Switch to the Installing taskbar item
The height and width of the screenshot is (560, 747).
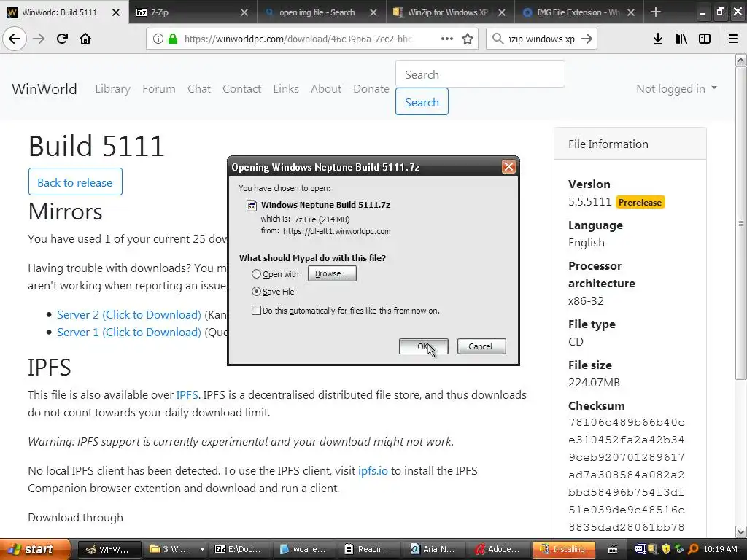[565, 550]
